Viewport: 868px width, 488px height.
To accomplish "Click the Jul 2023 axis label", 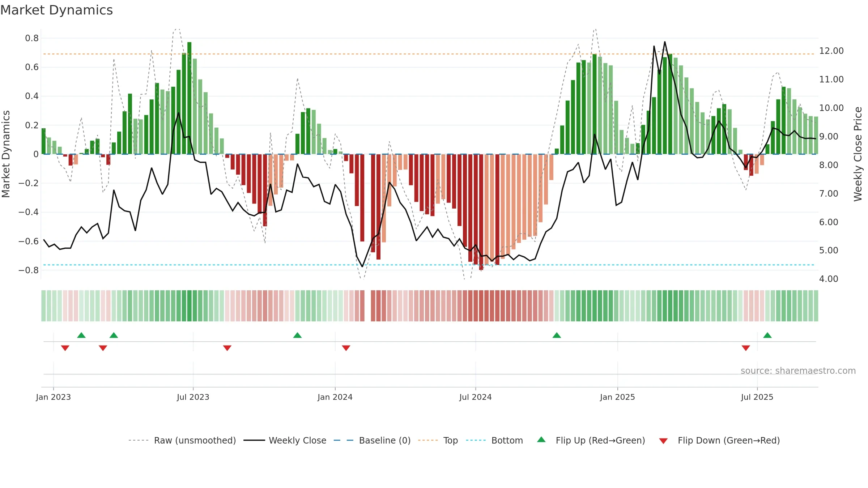I will pos(193,397).
